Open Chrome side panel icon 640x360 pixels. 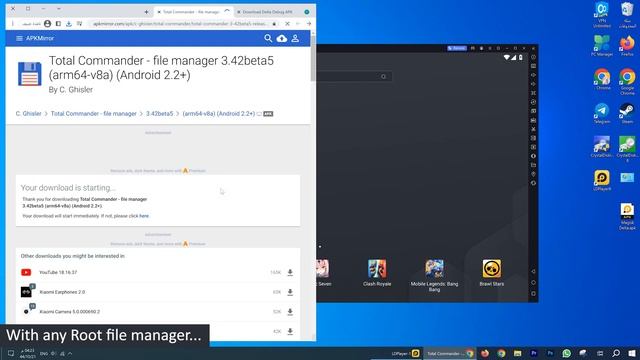point(58,24)
